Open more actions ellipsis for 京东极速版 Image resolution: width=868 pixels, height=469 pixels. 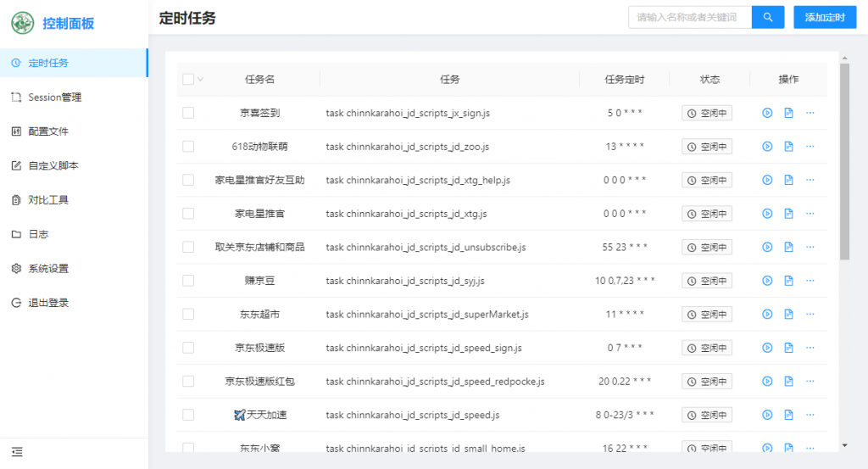[810, 348]
